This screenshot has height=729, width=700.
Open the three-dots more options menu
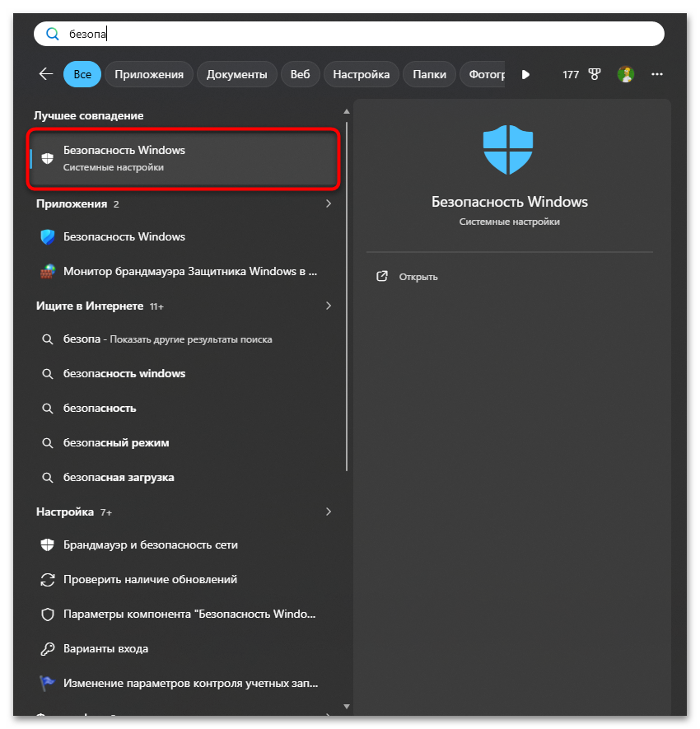tap(657, 74)
